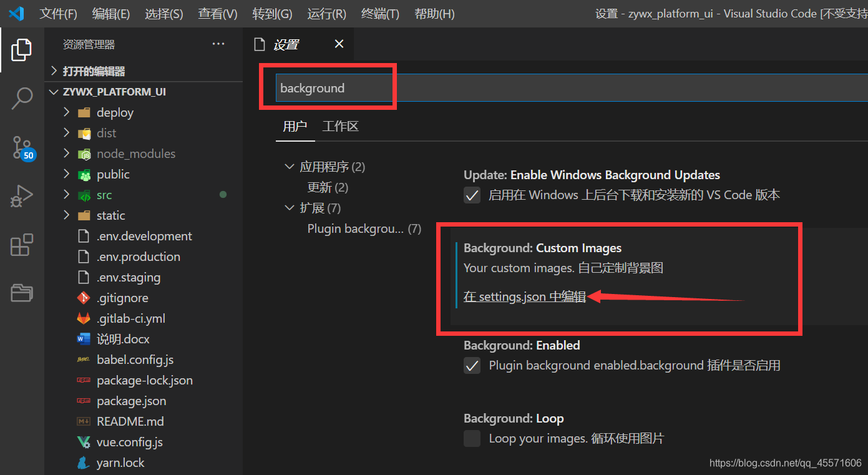Click the file icon on 设置 tab
This screenshot has width=868, height=475.
259,44
